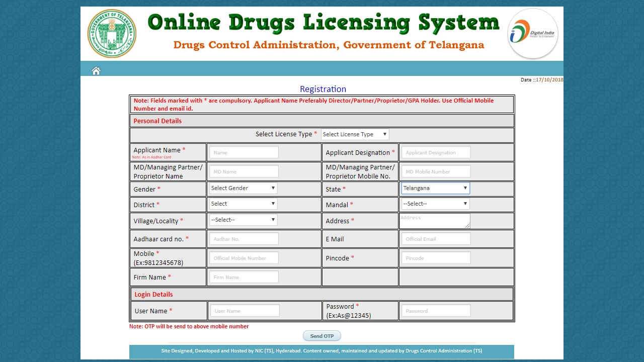Select the Aadhaar card number field
Image resolution: width=644 pixels, height=362 pixels.
tap(243, 238)
